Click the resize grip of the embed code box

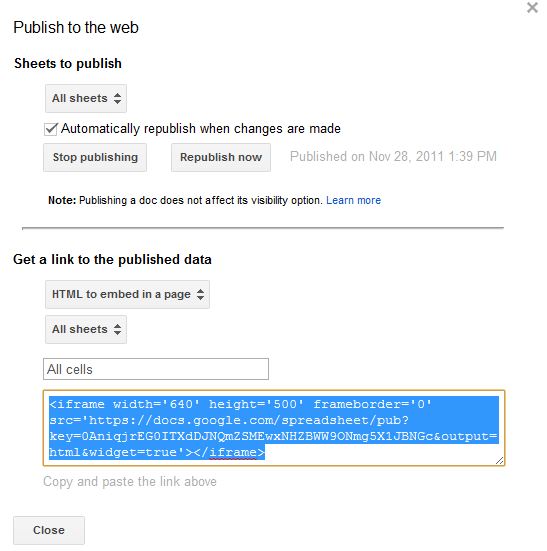pos(500,460)
